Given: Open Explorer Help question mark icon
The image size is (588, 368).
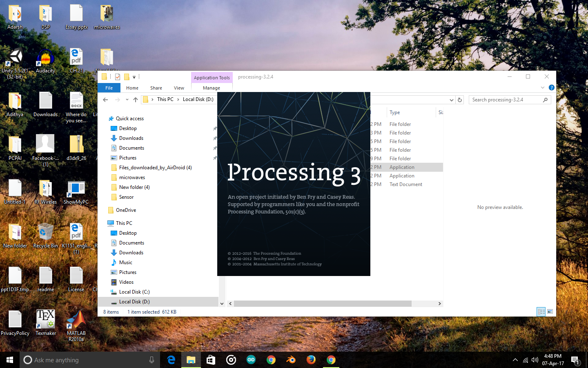Looking at the screenshot, I should (x=552, y=88).
